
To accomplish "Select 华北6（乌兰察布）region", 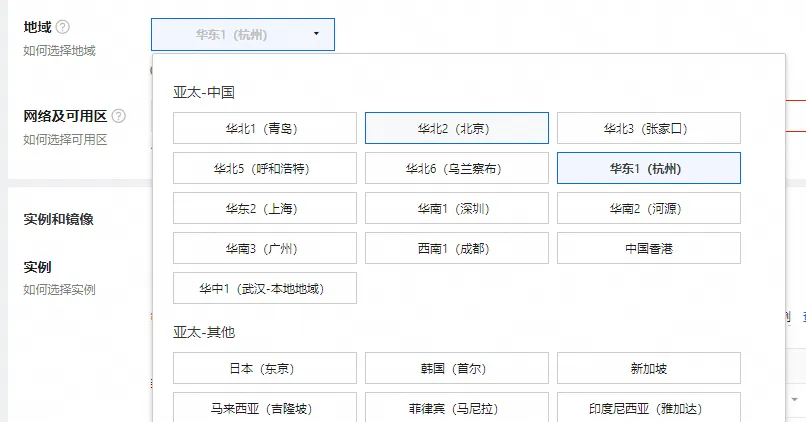I will point(456,168).
